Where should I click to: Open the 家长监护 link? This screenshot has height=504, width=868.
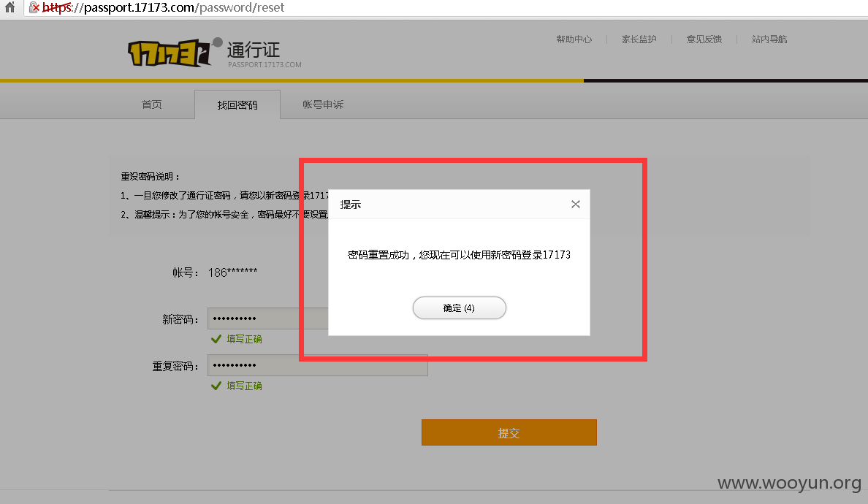coord(639,39)
